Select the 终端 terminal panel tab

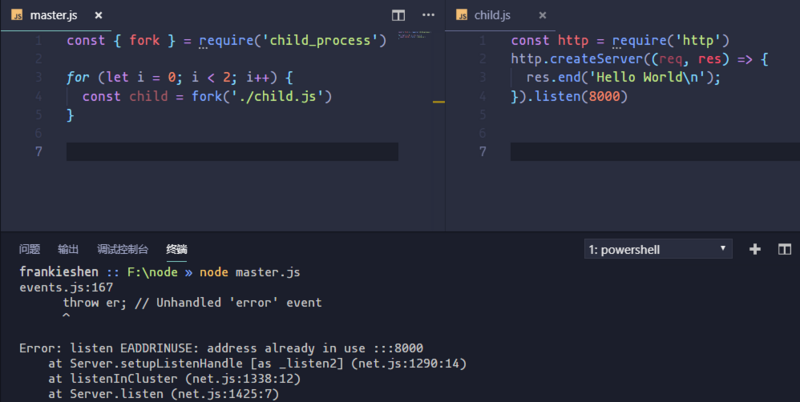click(x=177, y=249)
